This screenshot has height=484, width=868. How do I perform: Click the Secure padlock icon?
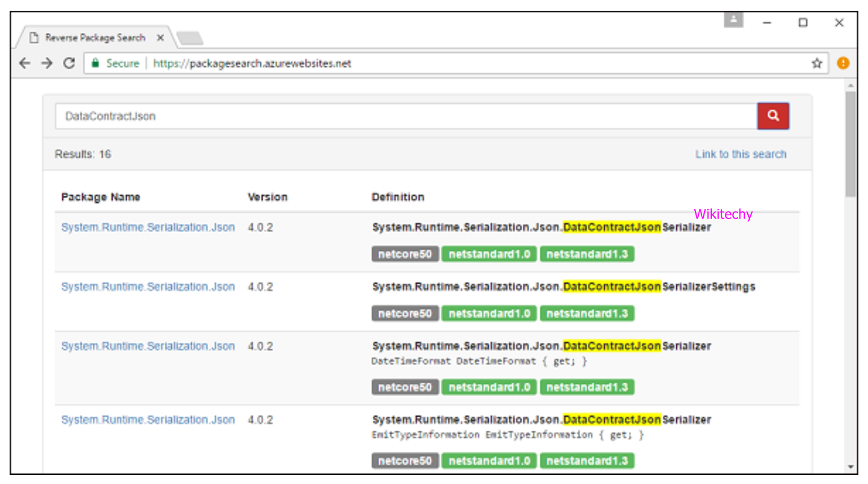pyautogui.click(x=95, y=63)
